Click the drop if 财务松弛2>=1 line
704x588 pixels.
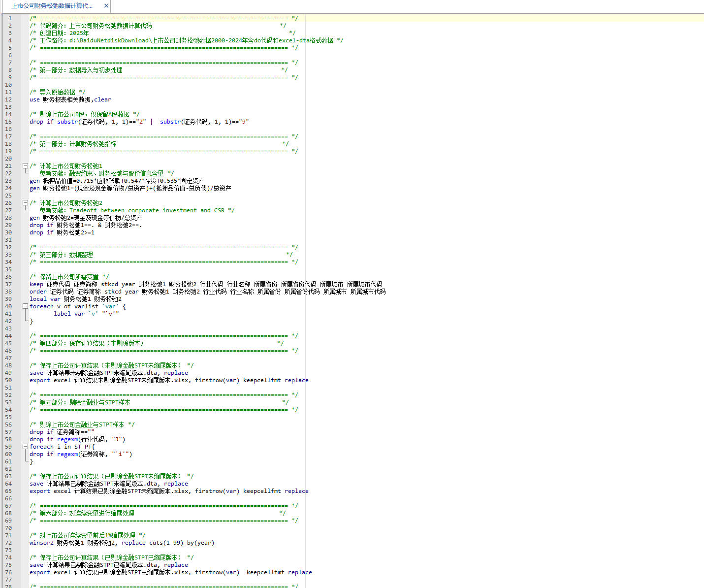(62, 232)
